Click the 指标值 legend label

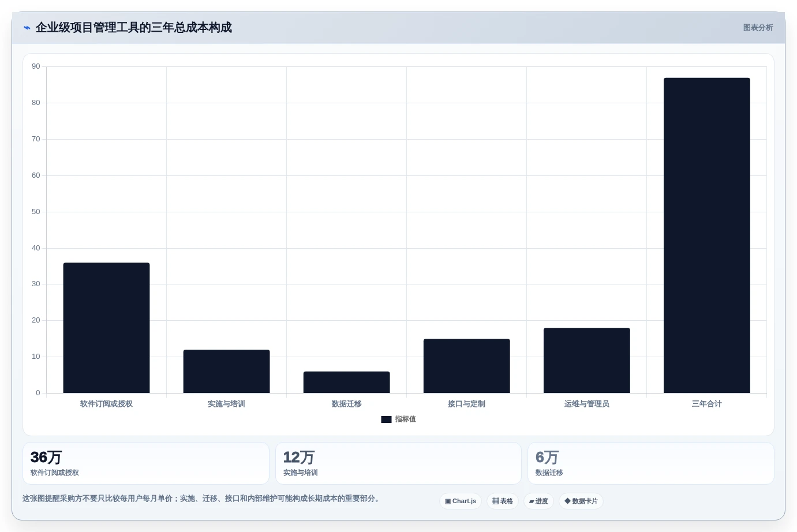pyautogui.click(x=405, y=419)
